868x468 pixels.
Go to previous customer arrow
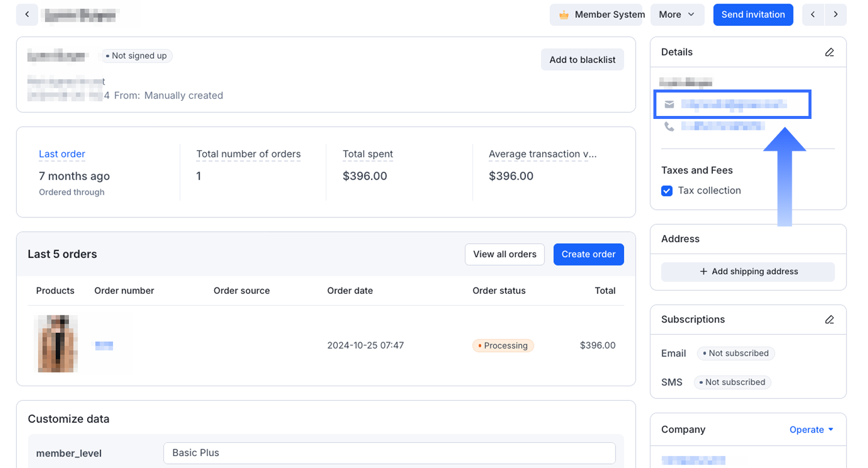(x=813, y=14)
